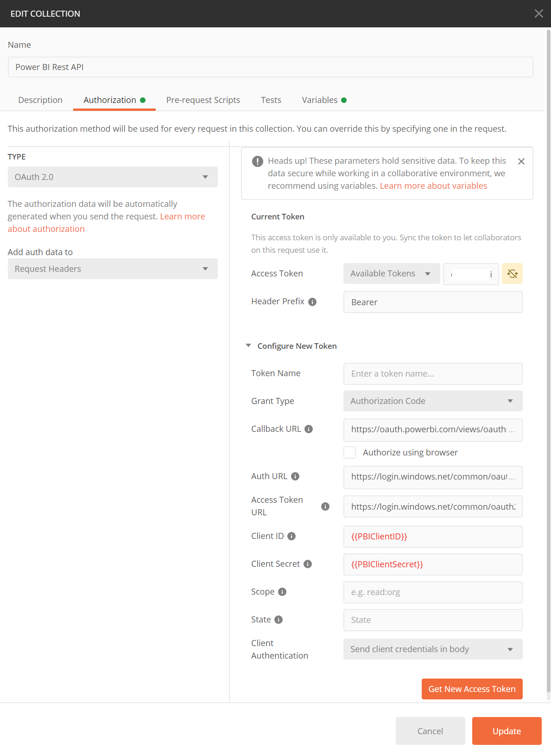
Task: Click the info icon beside Client Secret
Action: [x=308, y=564]
